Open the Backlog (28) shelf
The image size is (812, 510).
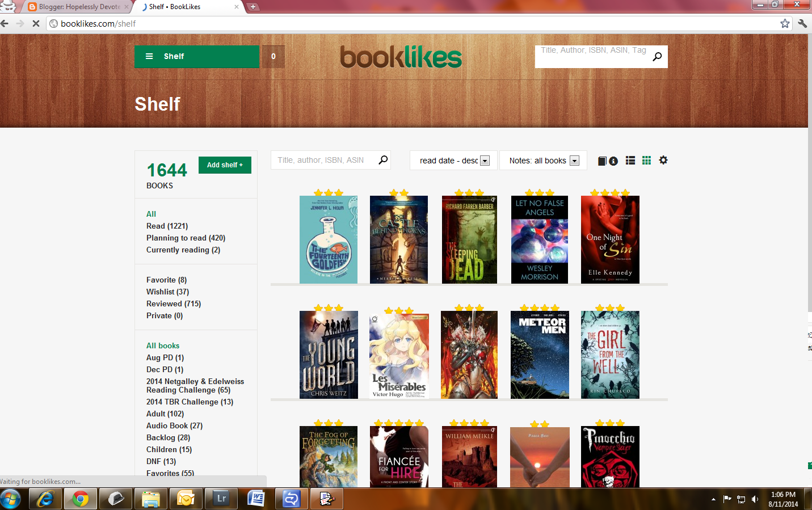coord(168,437)
